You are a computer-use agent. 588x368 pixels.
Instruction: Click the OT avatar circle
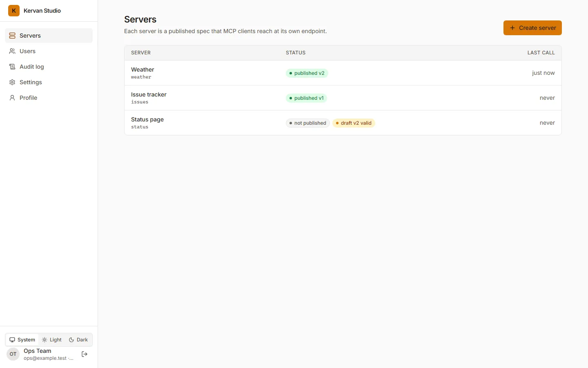pyautogui.click(x=13, y=354)
